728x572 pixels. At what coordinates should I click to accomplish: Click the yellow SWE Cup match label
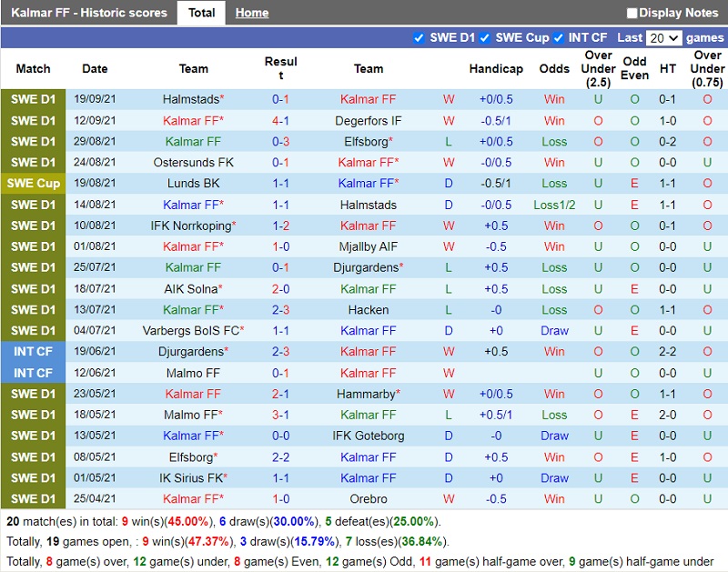[x=33, y=184]
